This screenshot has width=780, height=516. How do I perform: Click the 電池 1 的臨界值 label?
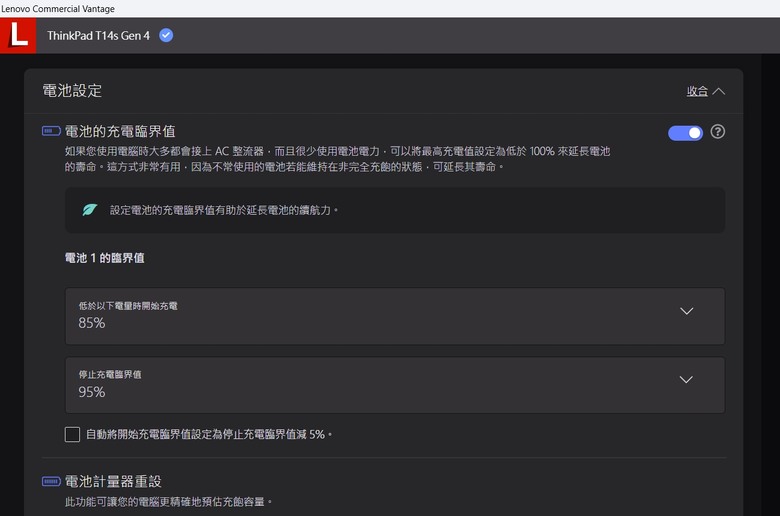pyautogui.click(x=104, y=258)
